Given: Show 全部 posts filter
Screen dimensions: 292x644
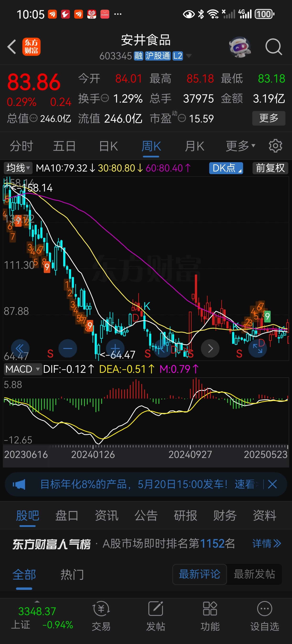Looking at the screenshot, I should pos(24,574).
